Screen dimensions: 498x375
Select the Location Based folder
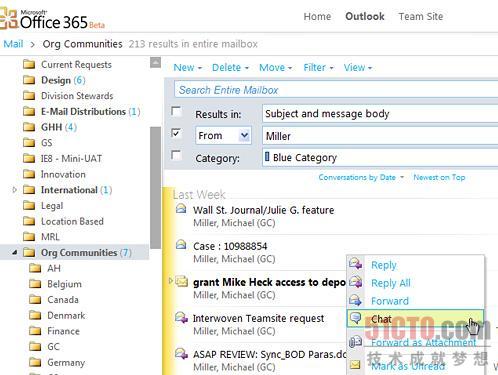[72, 221]
